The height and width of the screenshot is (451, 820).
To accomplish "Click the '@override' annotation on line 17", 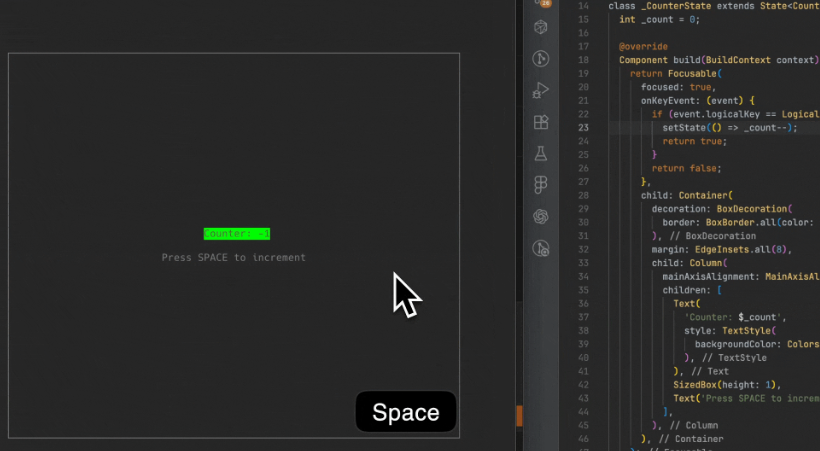I will click(643, 47).
